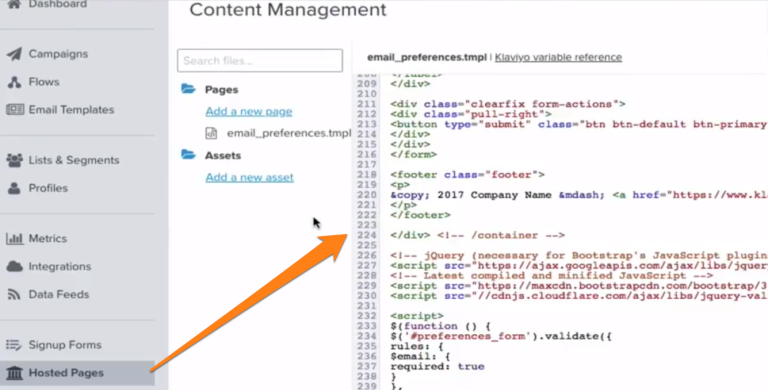
Task: Click the Email Templates icon
Action: 15,109
